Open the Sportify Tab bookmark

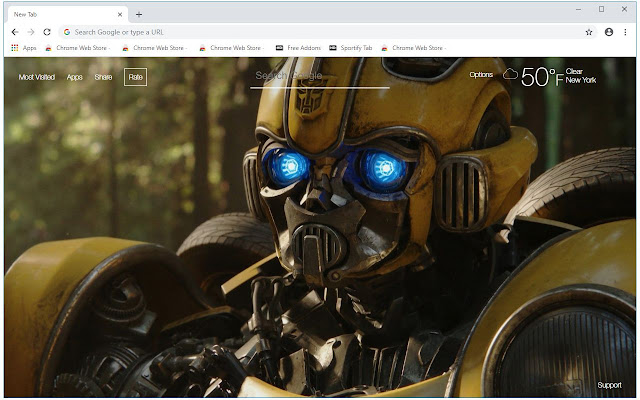(x=351, y=48)
